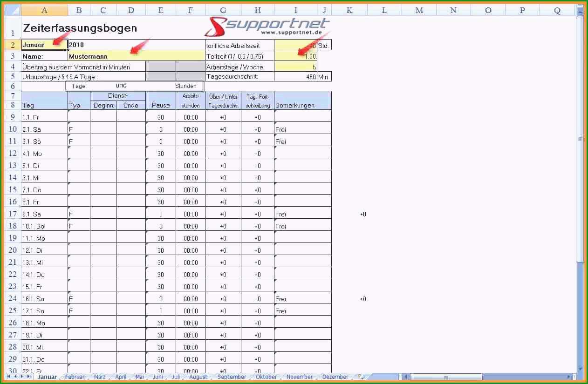Viewport: 588px width, 384px height.
Task: Click the 'Frei' remark for 3.1. So
Action: [x=303, y=141]
